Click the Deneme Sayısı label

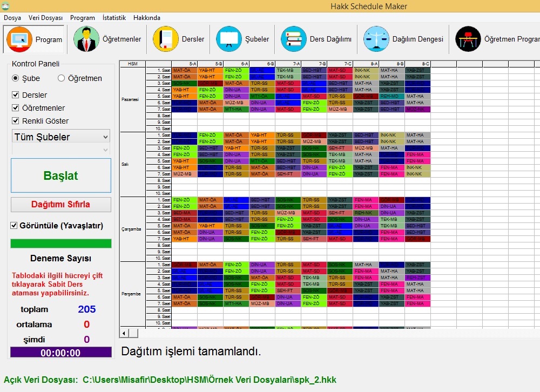point(61,258)
